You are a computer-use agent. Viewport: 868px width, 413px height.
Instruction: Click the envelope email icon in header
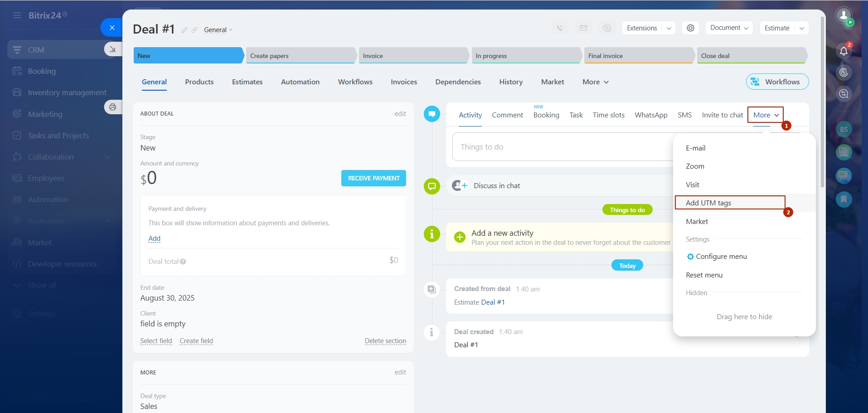coord(583,28)
